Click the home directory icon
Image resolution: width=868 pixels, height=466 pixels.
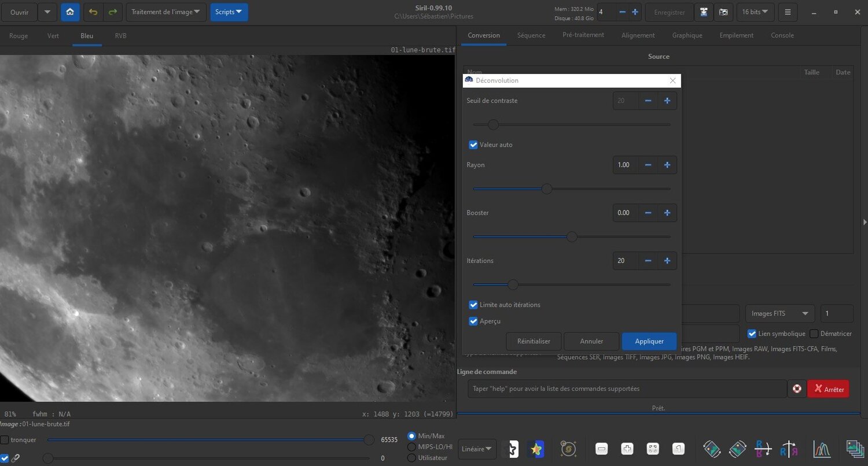(x=70, y=12)
